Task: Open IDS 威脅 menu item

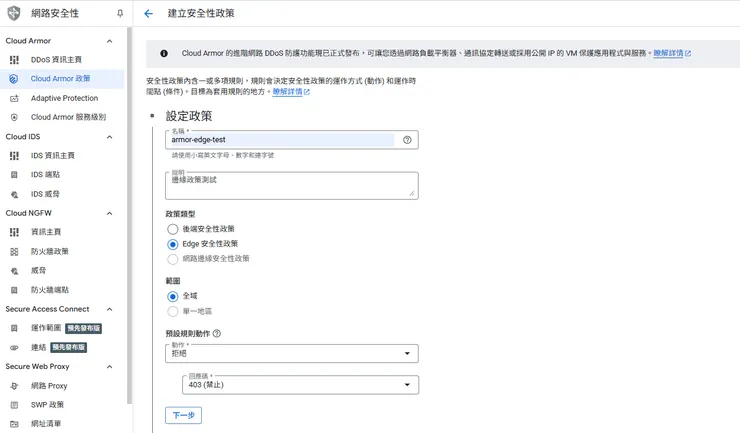Action: [x=62, y=194]
